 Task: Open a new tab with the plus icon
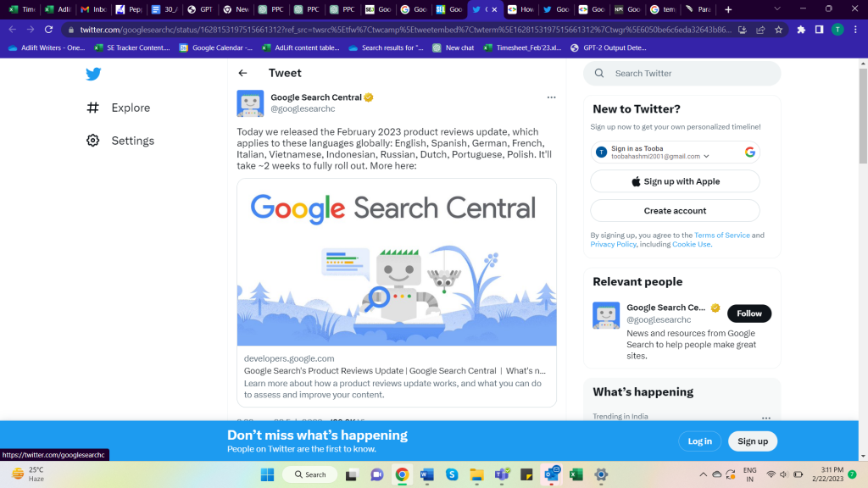click(x=728, y=9)
